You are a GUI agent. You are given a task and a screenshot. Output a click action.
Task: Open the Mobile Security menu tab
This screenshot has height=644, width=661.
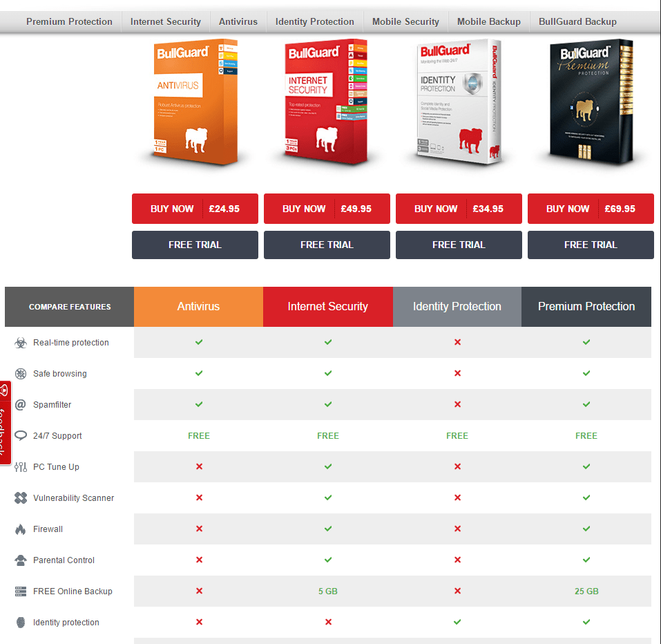pos(405,21)
